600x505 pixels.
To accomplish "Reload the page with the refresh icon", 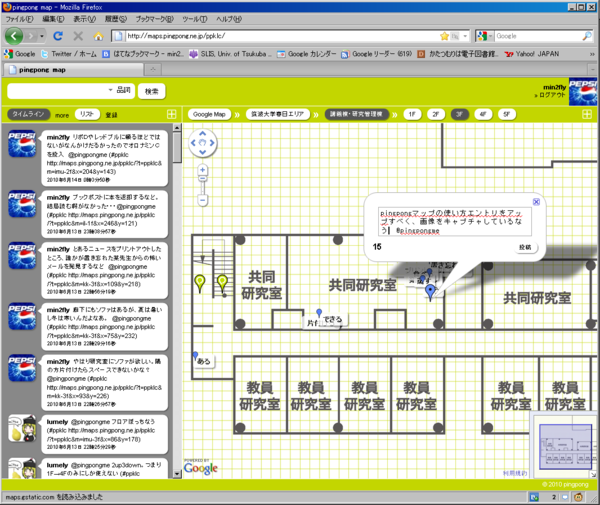I will (58, 36).
